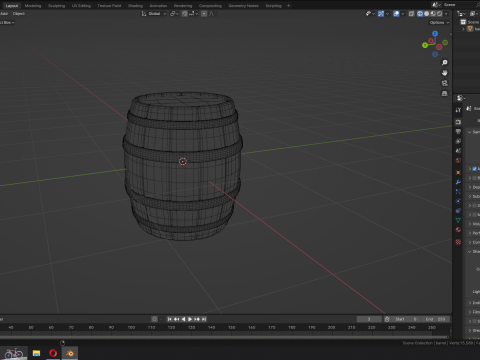The width and height of the screenshot is (480, 360).
Task: Click the hand pan view icon
Action: tap(444, 73)
